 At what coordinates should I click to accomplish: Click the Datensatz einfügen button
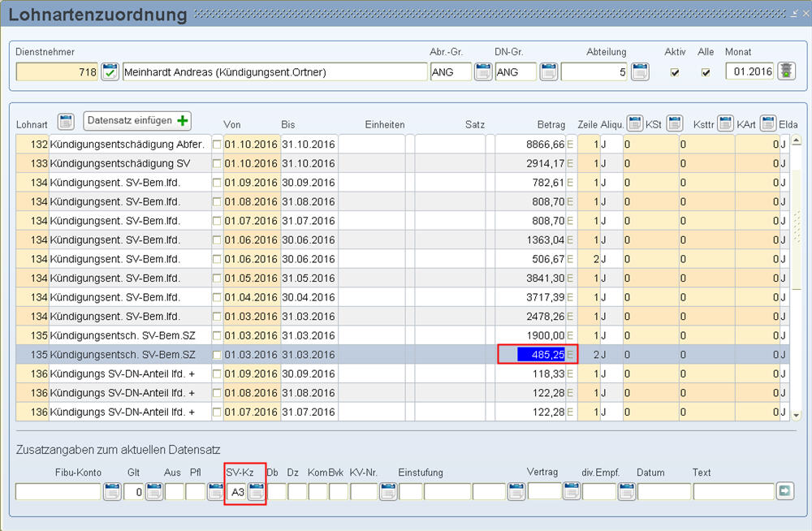tap(137, 121)
